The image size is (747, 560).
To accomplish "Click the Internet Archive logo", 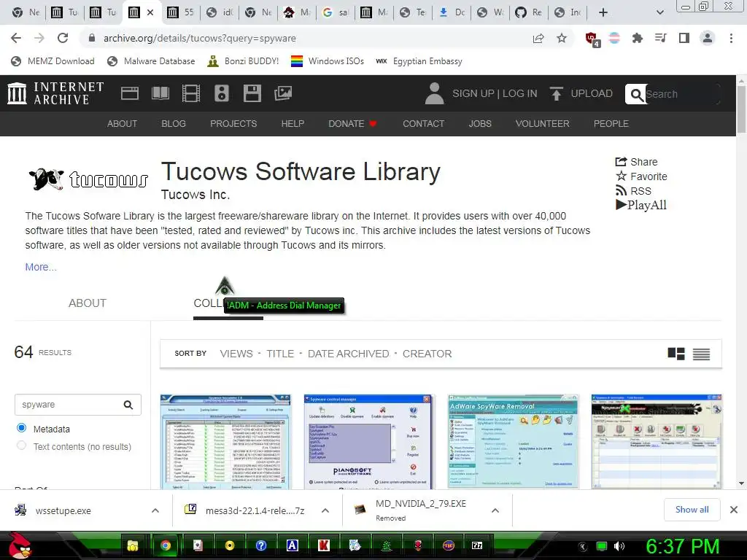I will coord(55,93).
